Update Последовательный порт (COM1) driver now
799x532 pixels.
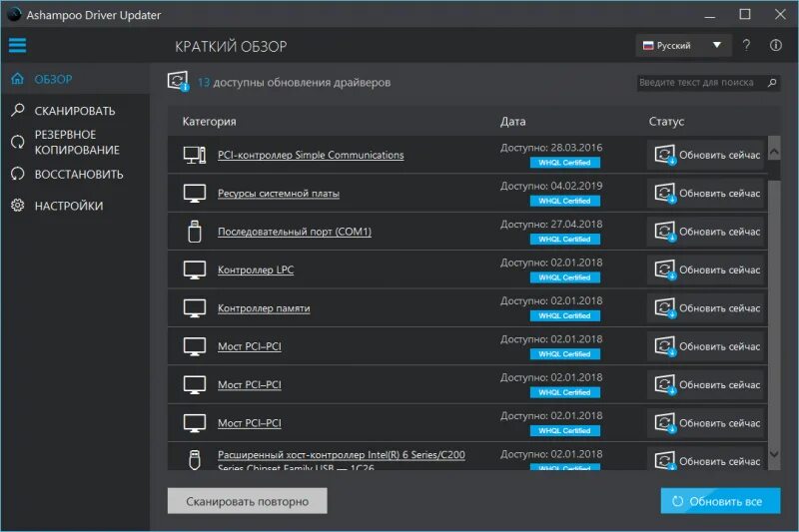707,232
